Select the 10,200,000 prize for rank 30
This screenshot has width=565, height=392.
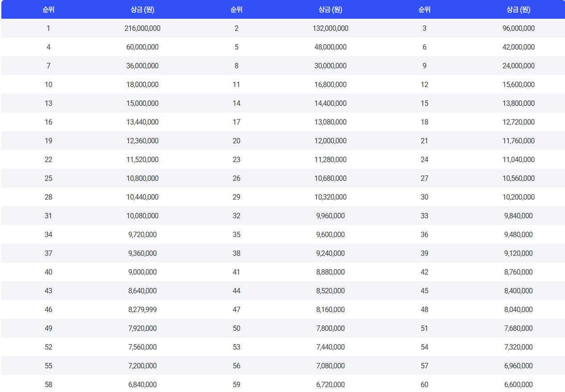click(519, 197)
